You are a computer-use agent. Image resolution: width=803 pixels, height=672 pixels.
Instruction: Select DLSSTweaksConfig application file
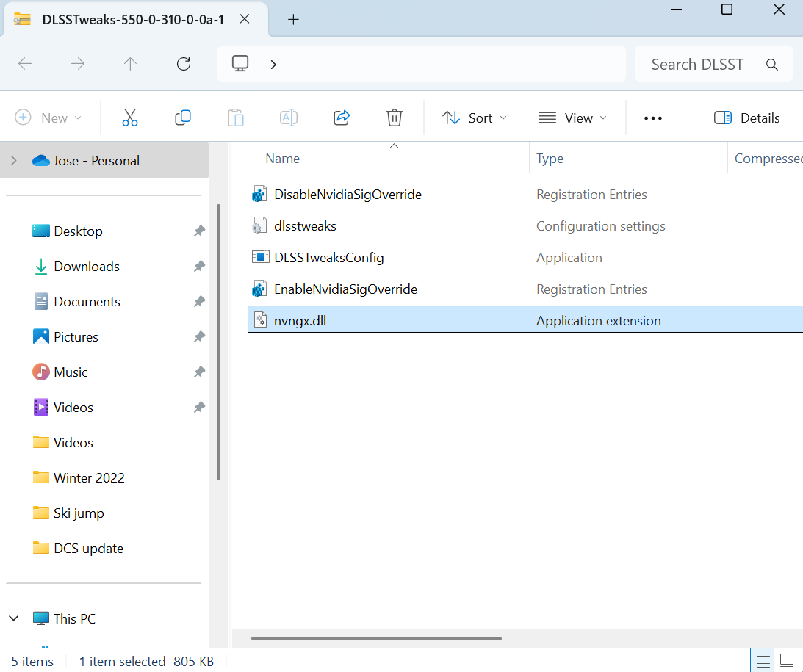pos(329,258)
